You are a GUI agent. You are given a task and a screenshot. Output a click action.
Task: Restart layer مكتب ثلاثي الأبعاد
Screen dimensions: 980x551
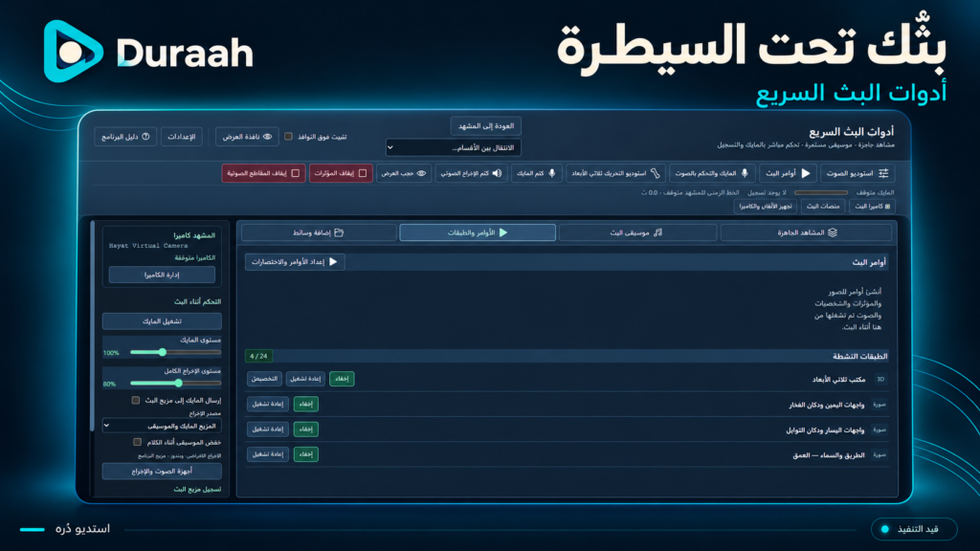[x=305, y=379]
